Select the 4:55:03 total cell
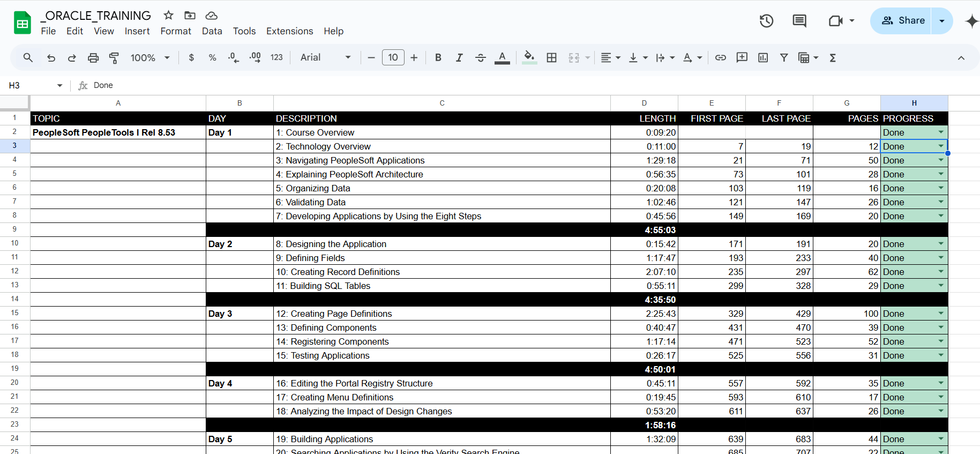Image resolution: width=980 pixels, height=454 pixels. click(644, 230)
